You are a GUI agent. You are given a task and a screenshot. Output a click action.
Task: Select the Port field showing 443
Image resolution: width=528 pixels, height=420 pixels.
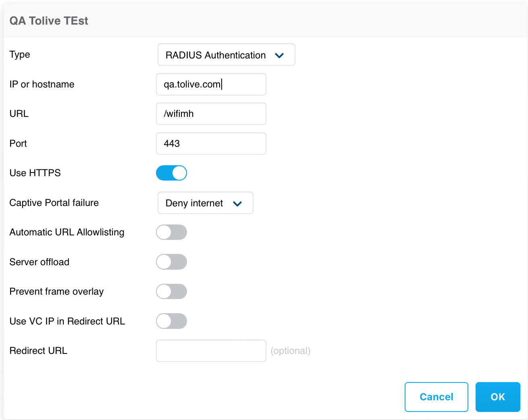(x=211, y=143)
